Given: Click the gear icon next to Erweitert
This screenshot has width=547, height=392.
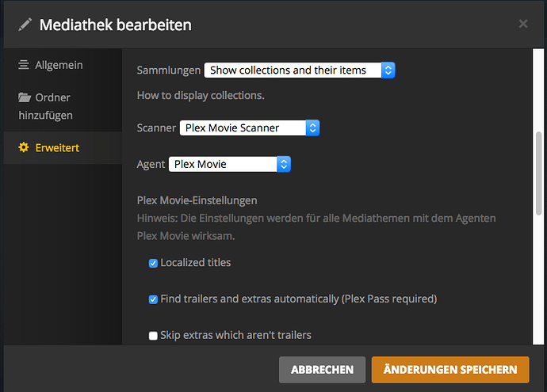Looking at the screenshot, I should [x=24, y=147].
